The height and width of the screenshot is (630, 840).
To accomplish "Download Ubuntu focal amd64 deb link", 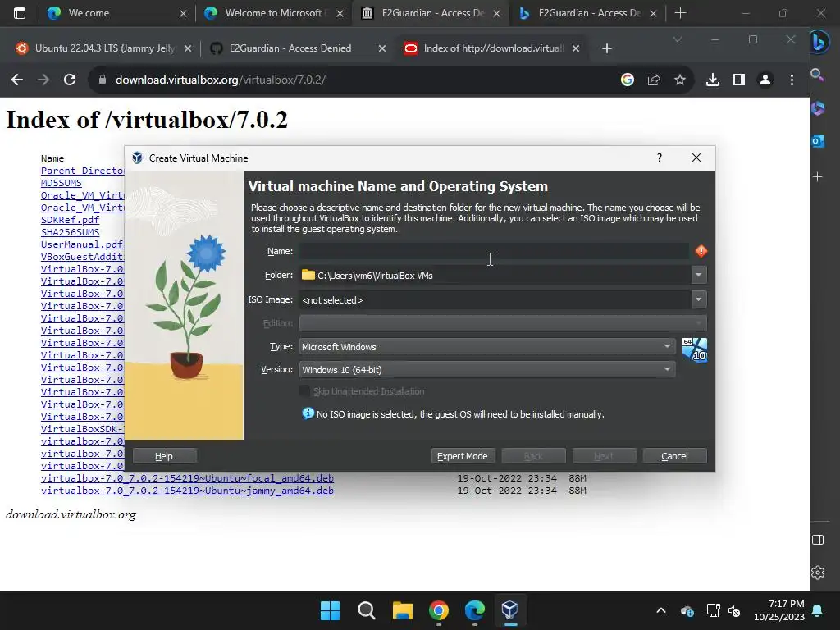I will tap(187, 478).
